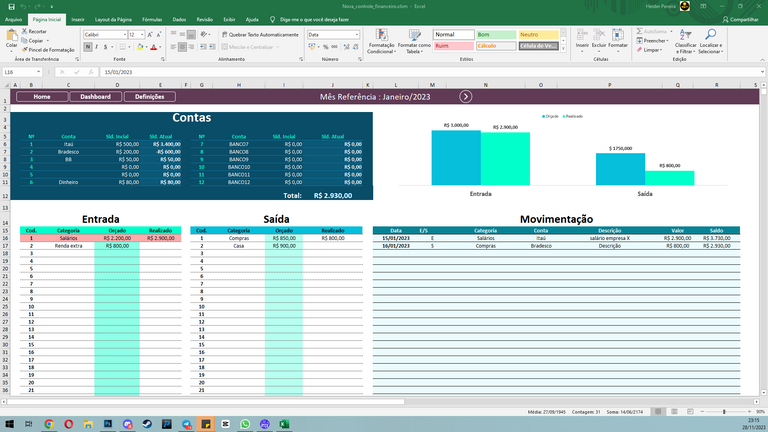Image resolution: width=768 pixels, height=432 pixels.
Task: Click the thousands separator (000) icon
Action: click(335, 47)
